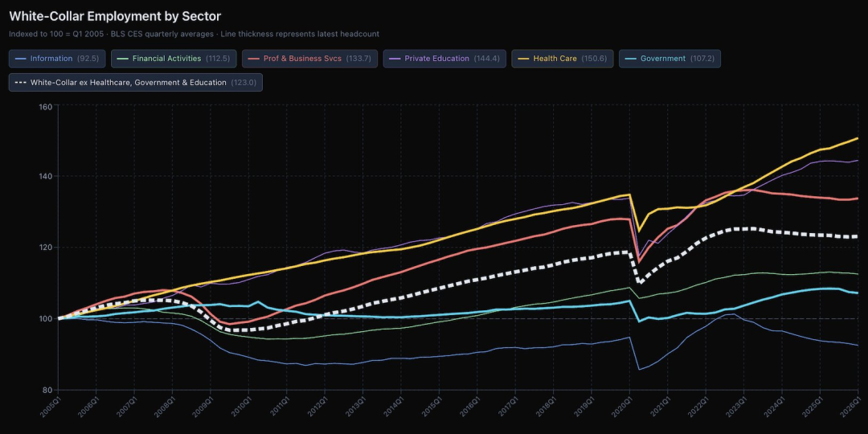Toggle White-Collar ex Healthcare dashed series

pos(135,82)
